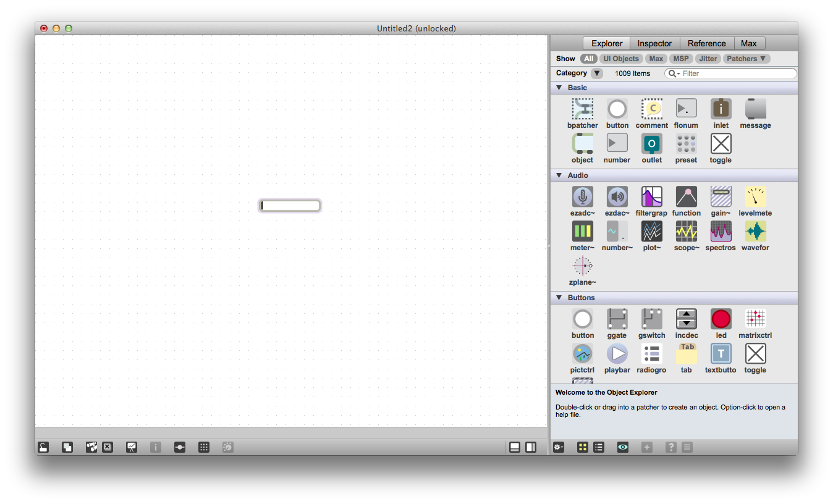833x504 pixels.
Task: Select the gain~ object icon
Action: coord(721,197)
